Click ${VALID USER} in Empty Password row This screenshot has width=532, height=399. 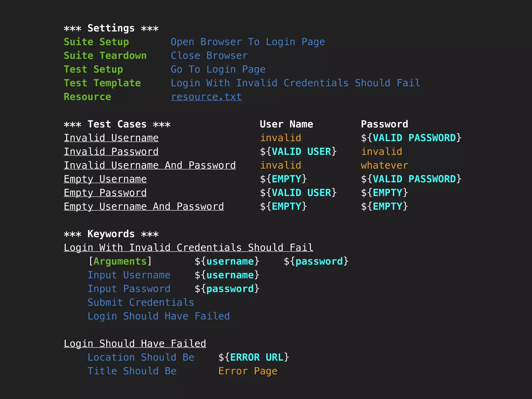tap(298, 193)
